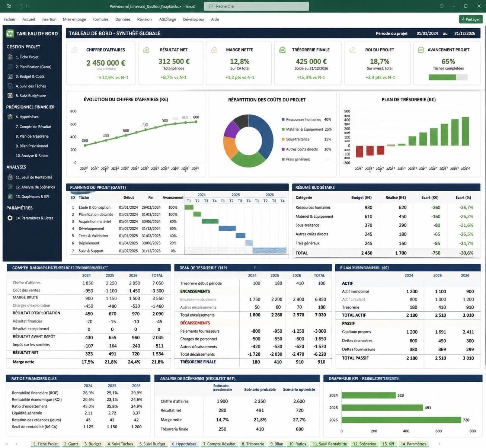Switch to the 11. Seuil Rentabilité sheet tab
The width and height of the screenshot is (486, 448).
(x=330, y=444)
